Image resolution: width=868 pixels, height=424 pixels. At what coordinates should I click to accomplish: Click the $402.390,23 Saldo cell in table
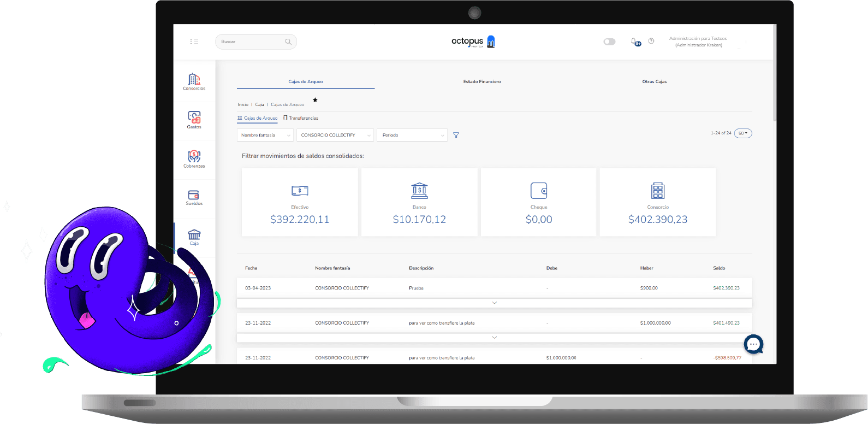(x=727, y=288)
